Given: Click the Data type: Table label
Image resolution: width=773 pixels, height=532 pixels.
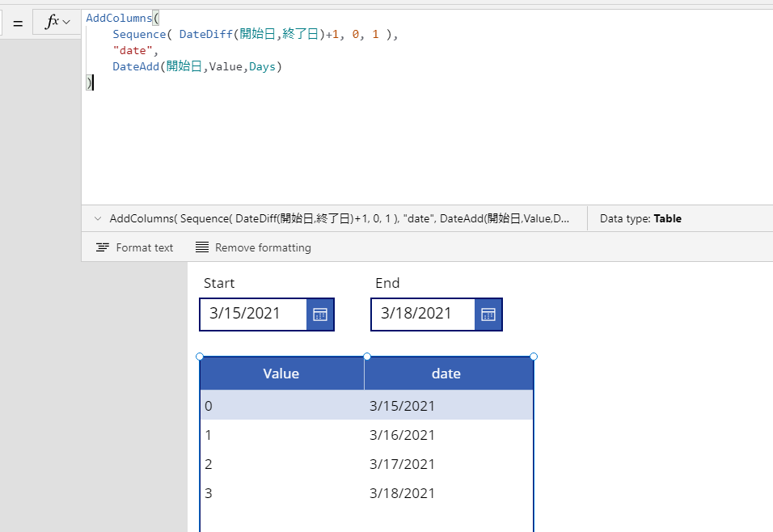Looking at the screenshot, I should coord(640,218).
